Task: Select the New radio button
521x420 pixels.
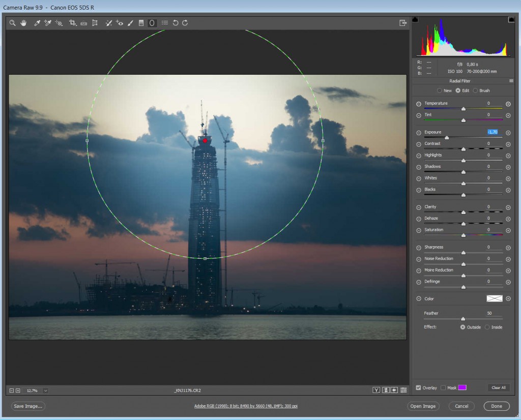Action: pos(439,91)
